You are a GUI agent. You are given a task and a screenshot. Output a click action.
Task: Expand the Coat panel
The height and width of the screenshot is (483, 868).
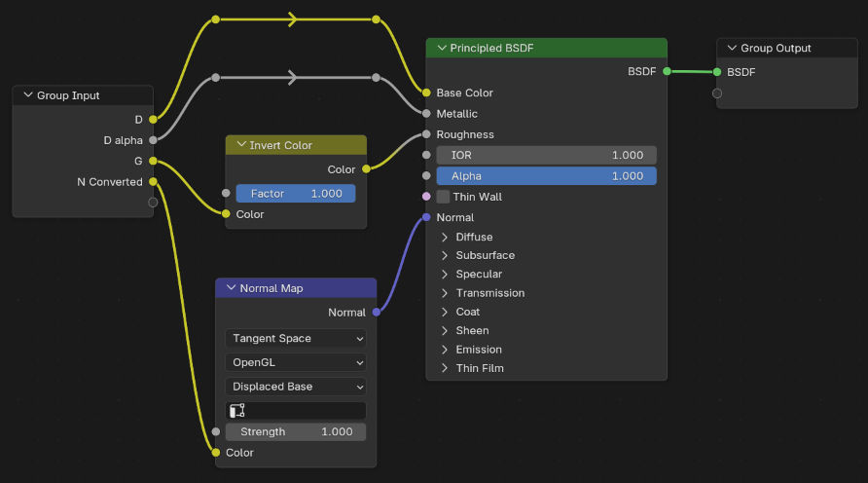pyautogui.click(x=445, y=312)
